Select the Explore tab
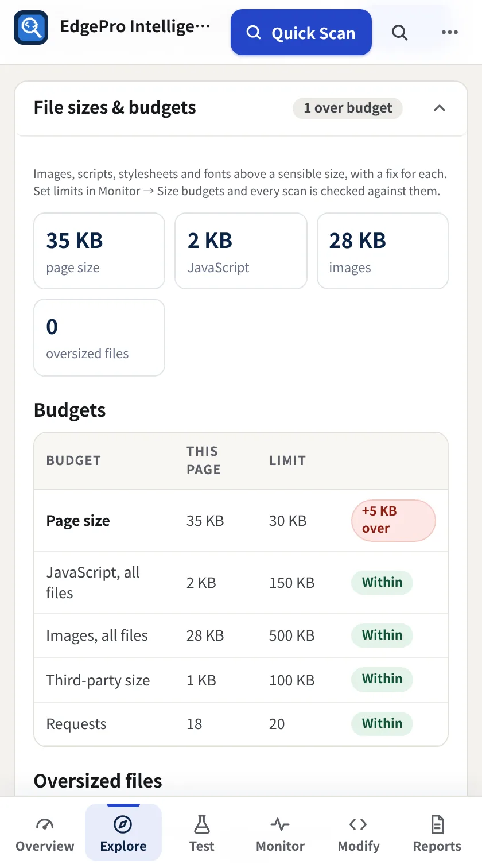 (x=123, y=833)
